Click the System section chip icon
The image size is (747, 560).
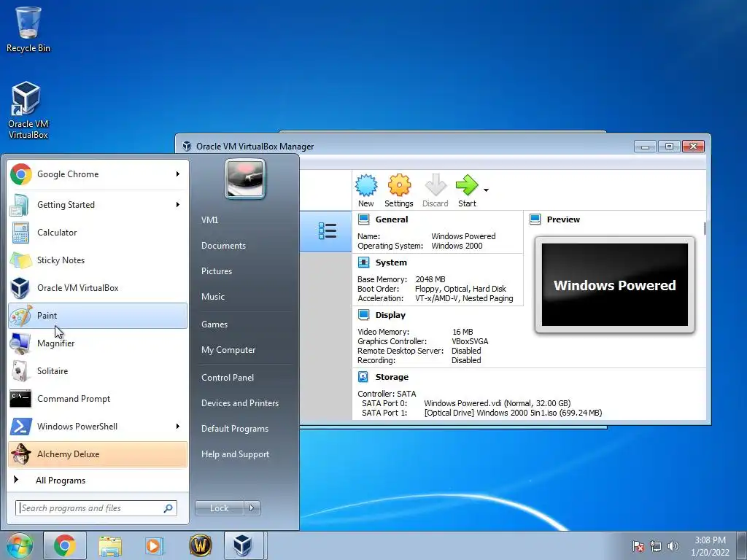363,262
